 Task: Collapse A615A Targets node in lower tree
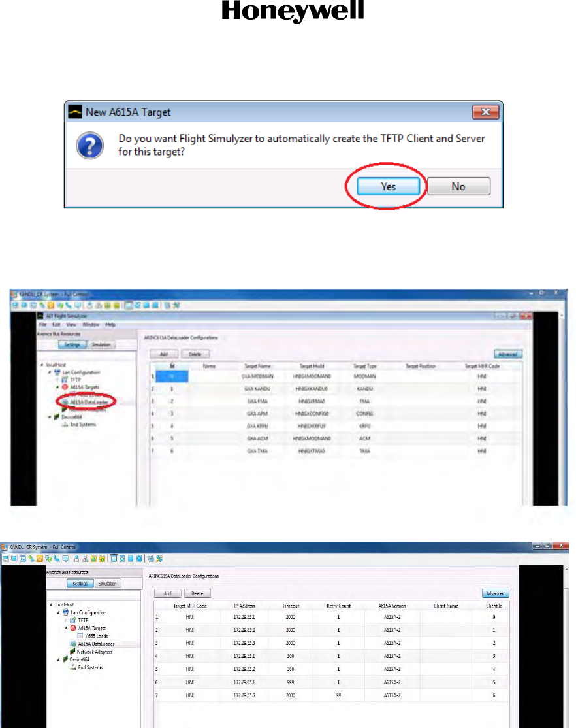point(66,628)
